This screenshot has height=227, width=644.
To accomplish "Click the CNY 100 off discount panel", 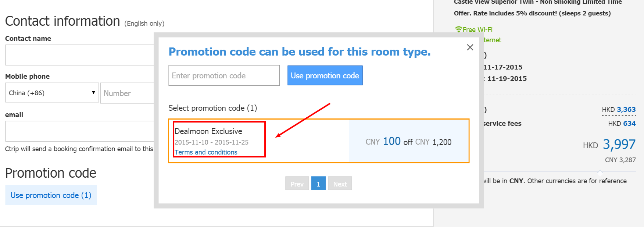I will tap(408, 141).
